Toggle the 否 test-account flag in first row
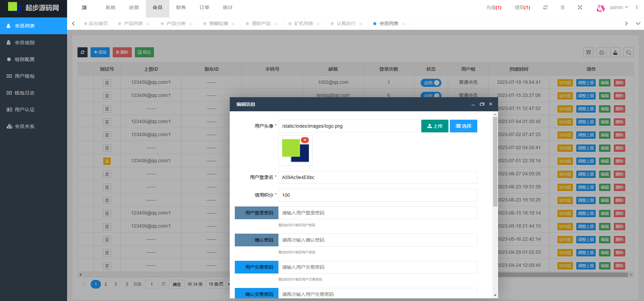Viewport: 644px width, 301px height. click(107, 83)
